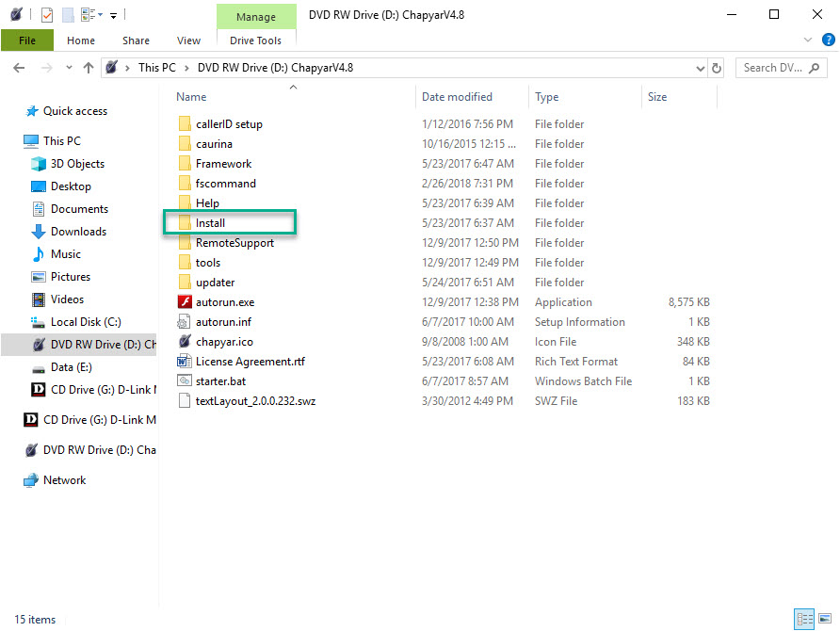840x631 pixels.
Task: Expand breadcrumb chevron after This PC
Action: pos(186,68)
